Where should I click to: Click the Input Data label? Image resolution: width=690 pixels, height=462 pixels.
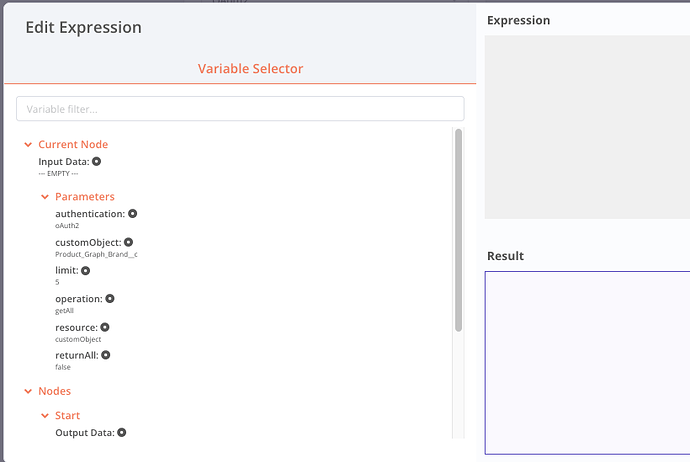64,161
